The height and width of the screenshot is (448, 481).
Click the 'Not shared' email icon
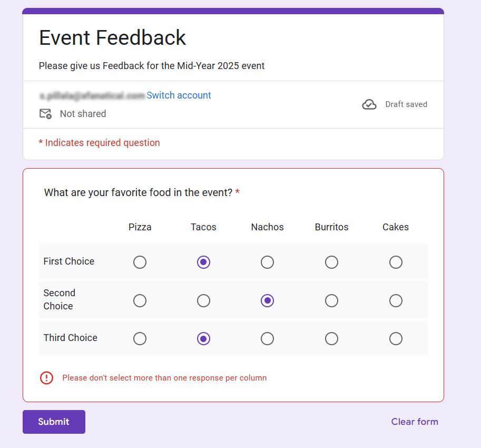tap(45, 113)
